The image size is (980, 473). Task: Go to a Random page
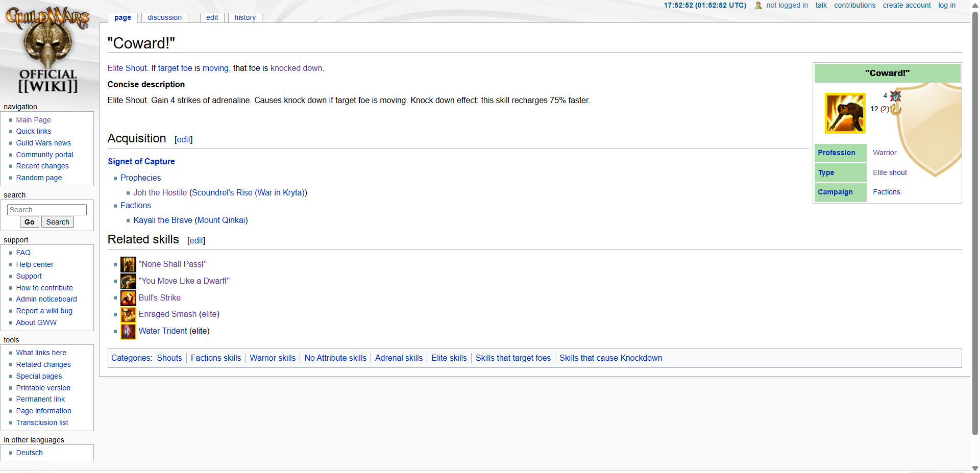pos(39,178)
